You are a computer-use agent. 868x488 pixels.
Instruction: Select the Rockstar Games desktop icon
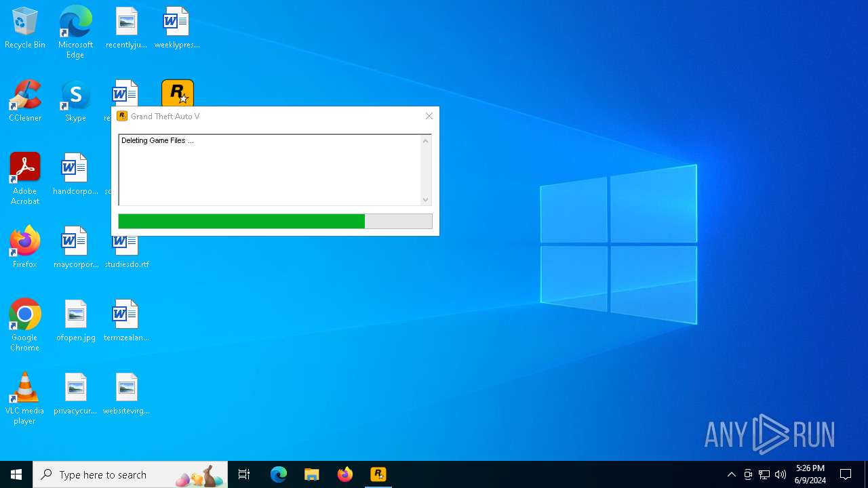click(x=178, y=93)
